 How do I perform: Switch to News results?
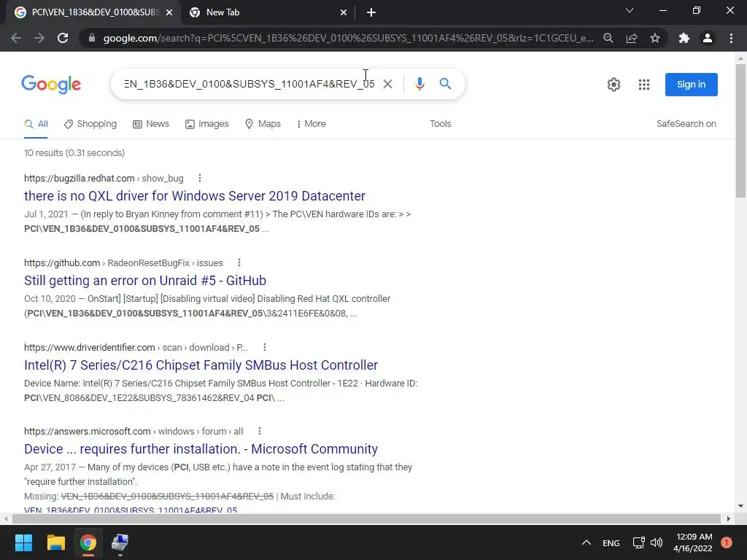click(x=151, y=124)
